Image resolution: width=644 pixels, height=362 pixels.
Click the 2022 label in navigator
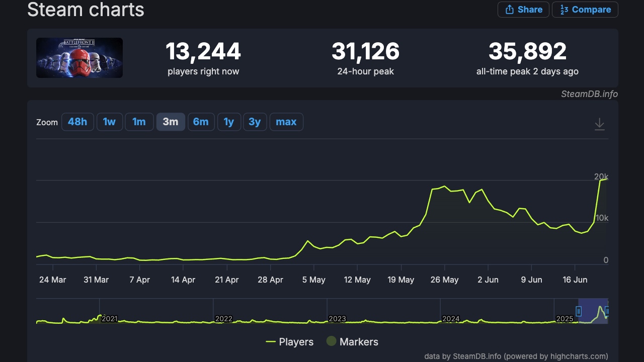click(224, 319)
